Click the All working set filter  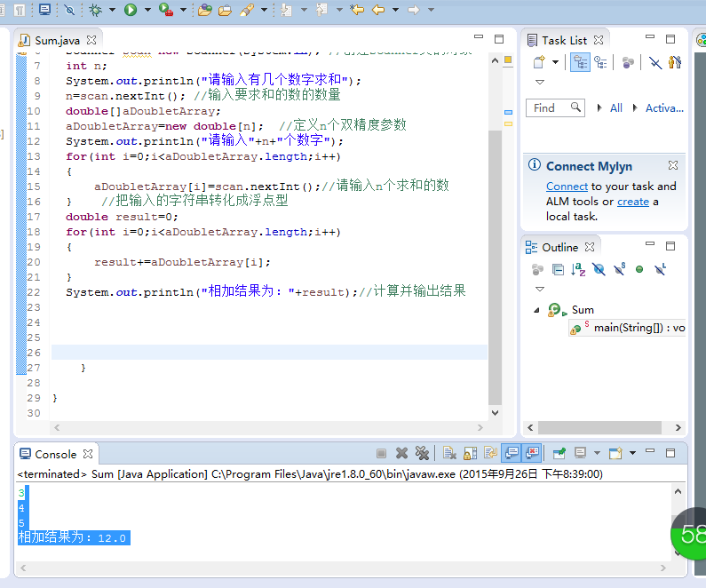tap(616, 108)
